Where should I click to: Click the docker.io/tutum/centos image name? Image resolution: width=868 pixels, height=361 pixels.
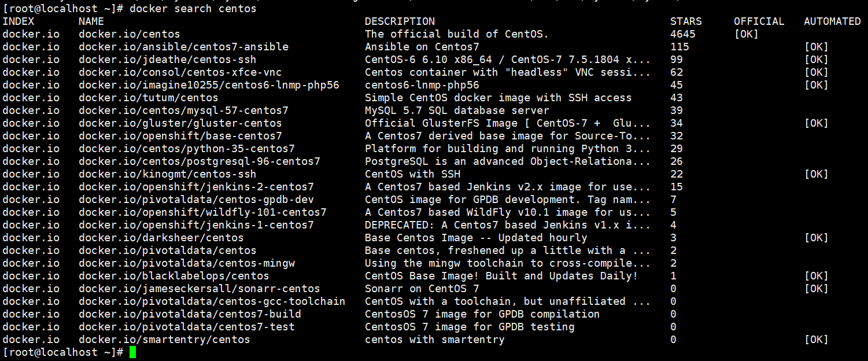(x=148, y=98)
